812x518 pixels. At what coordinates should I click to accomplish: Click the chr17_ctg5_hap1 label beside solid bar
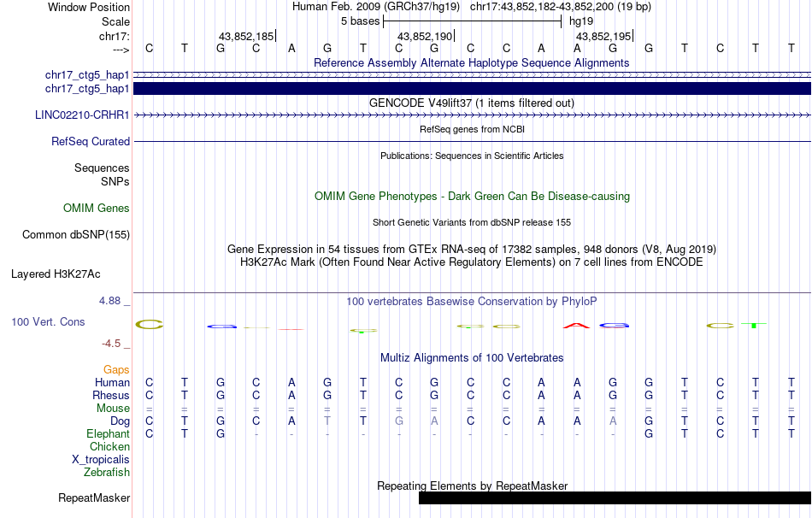[x=86, y=89]
